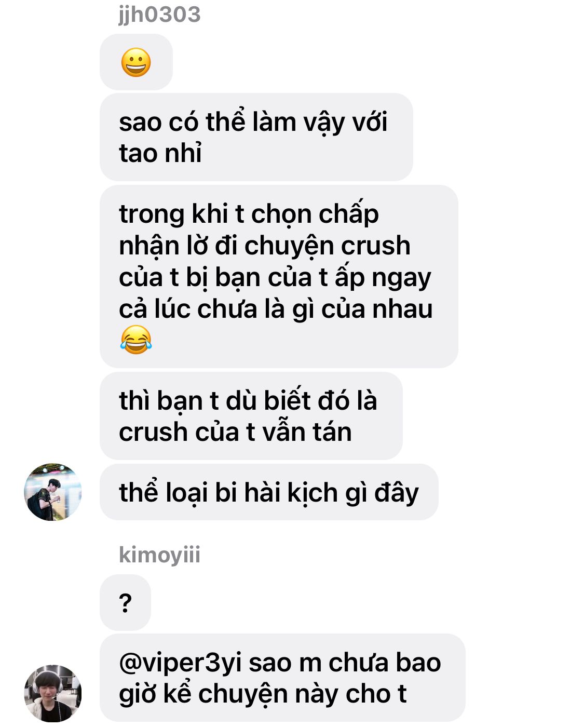This screenshot has width=584, height=728.
Task: Click the grinning face emoji message
Action: click(136, 62)
